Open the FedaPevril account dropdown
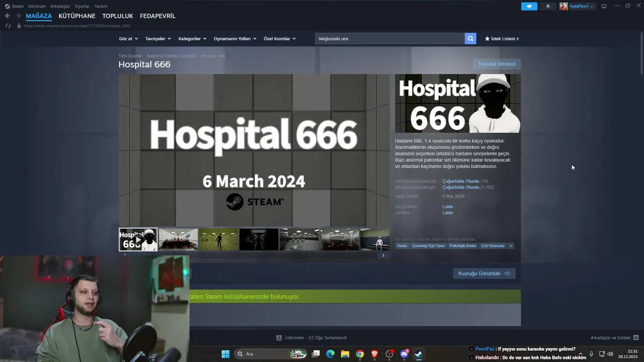644x362 pixels. [x=581, y=7]
